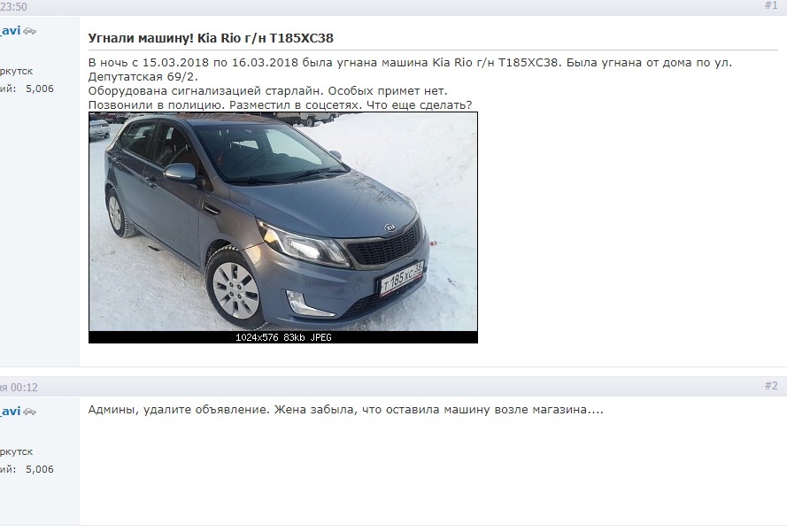Click the 23:50 timestamp in first header

tap(13, 7)
